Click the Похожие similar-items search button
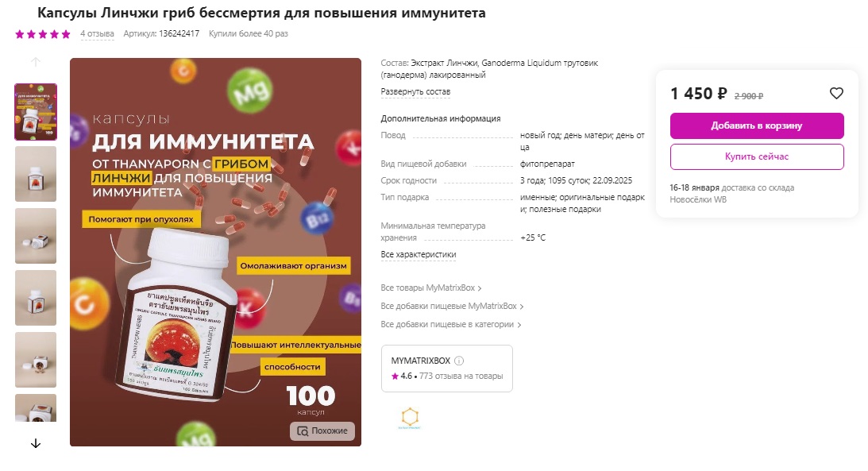Screen dimensions: 868x471 (322, 431)
